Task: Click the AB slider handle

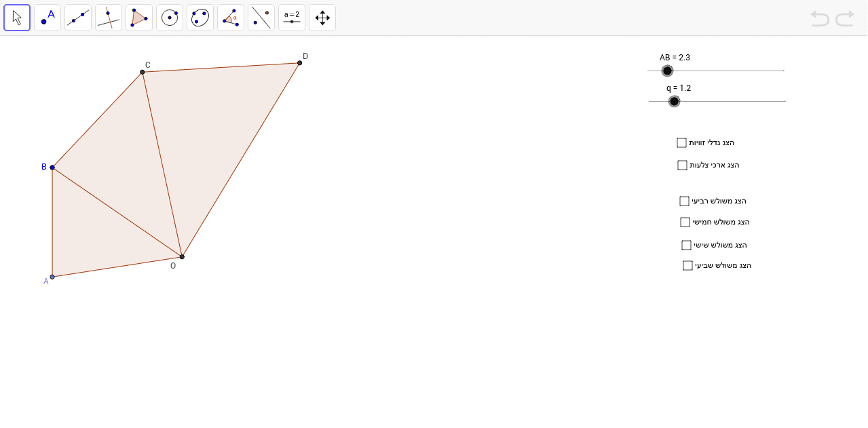Action: pyautogui.click(x=667, y=71)
